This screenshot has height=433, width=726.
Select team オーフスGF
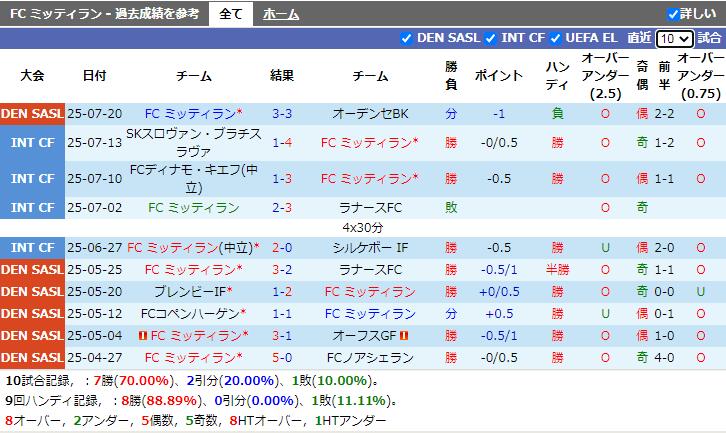(364, 335)
